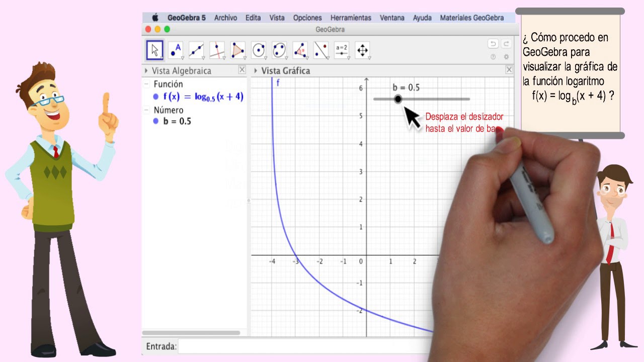This screenshot has width=644, height=362.
Task: Select the b = 0.5 entry
Action: click(x=177, y=121)
